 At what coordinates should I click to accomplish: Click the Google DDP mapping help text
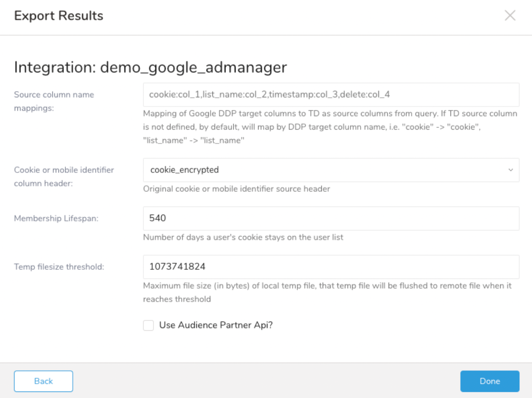coord(330,127)
